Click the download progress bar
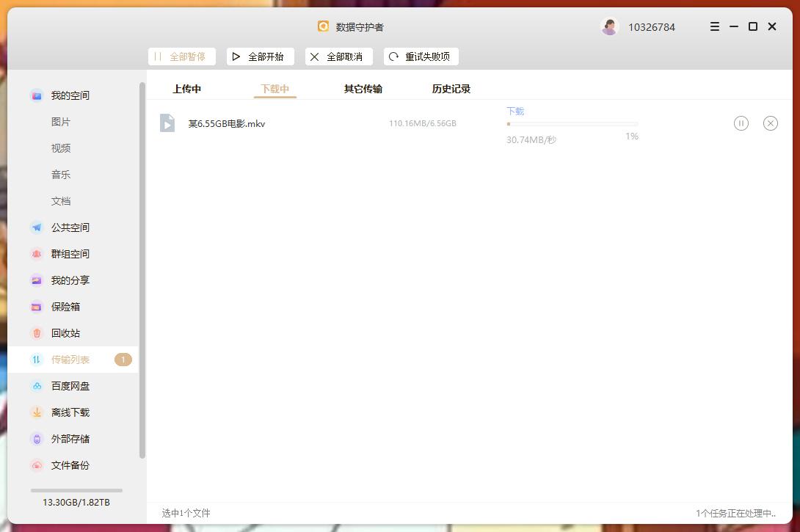The width and height of the screenshot is (800, 532). (x=572, y=124)
